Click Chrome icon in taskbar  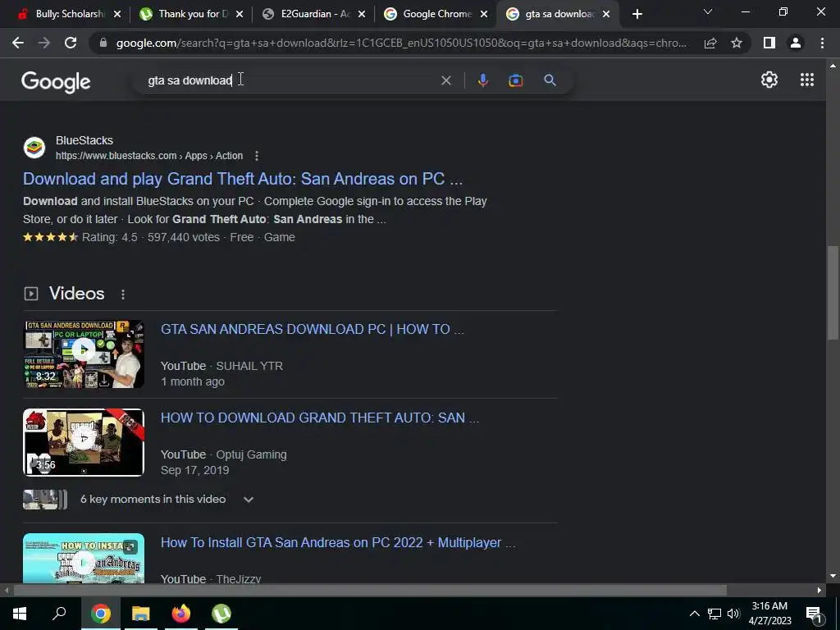coord(100,614)
